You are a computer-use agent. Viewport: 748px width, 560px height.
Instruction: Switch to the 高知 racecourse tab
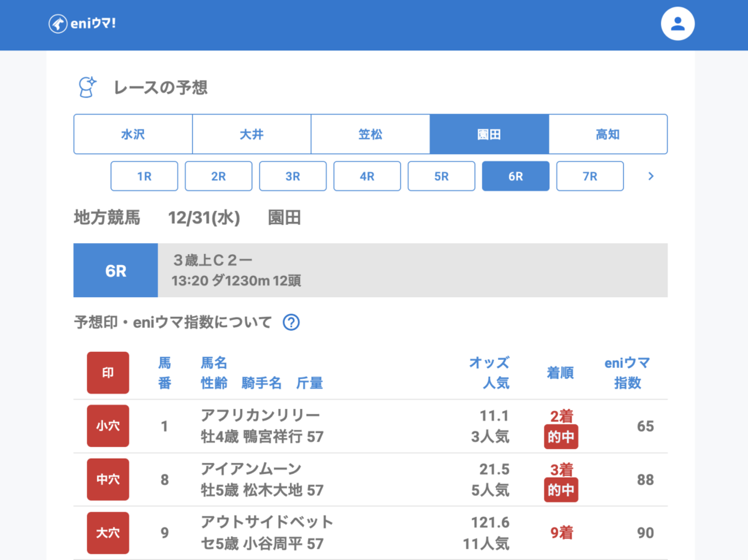pos(608,134)
